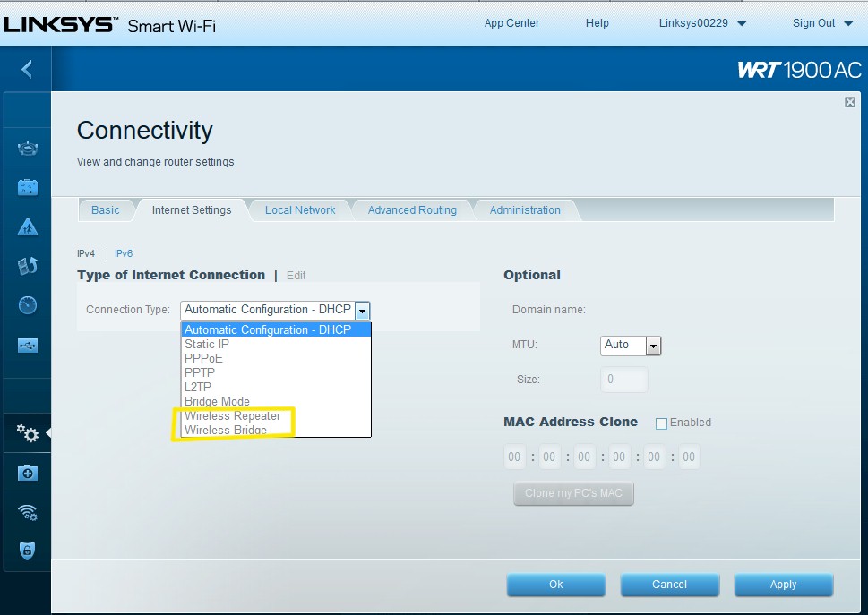
Task: Close the Connectivity panel with X
Action: point(850,102)
